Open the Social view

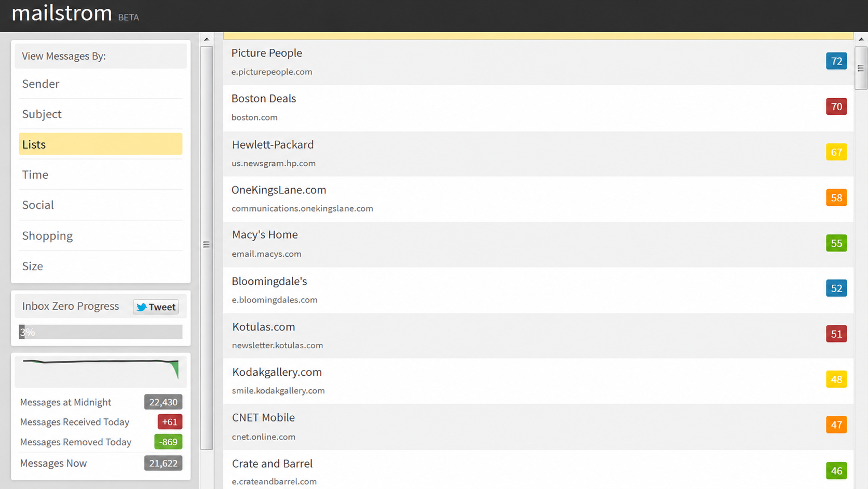point(101,205)
